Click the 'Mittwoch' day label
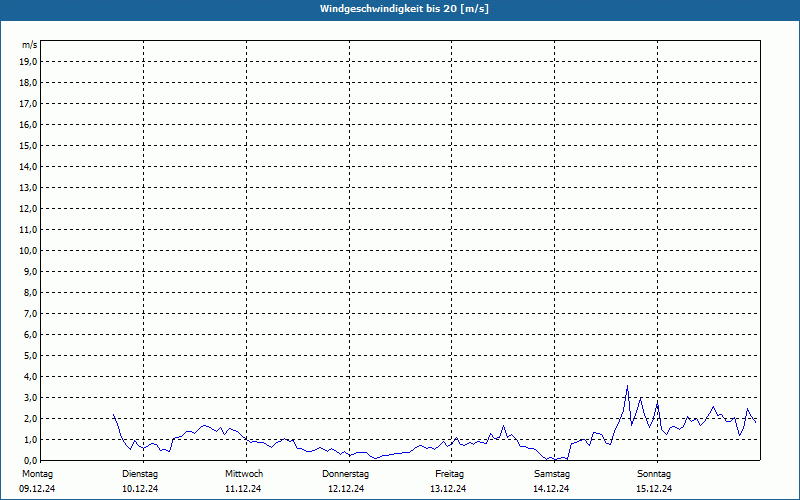The width and height of the screenshot is (800, 500). 244,474
